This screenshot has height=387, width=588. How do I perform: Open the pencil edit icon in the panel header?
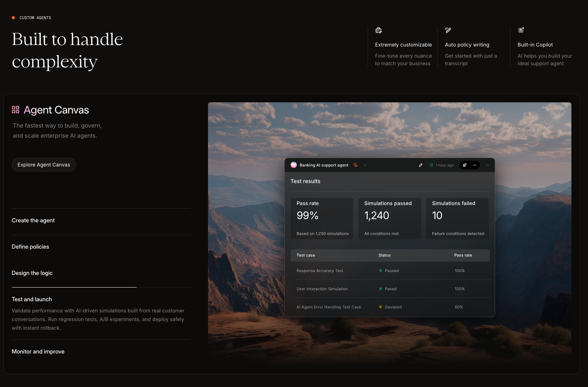coord(420,165)
